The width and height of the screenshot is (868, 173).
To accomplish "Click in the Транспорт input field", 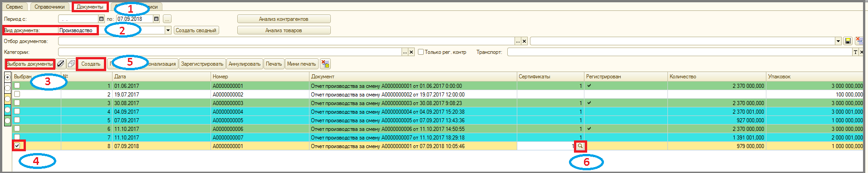I will pos(680,52).
